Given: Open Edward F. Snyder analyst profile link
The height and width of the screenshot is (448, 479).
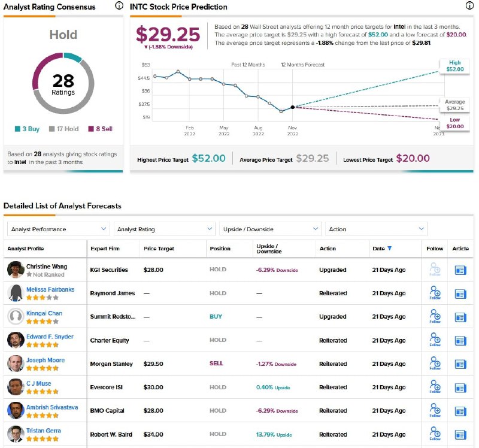Looking at the screenshot, I should point(50,337).
